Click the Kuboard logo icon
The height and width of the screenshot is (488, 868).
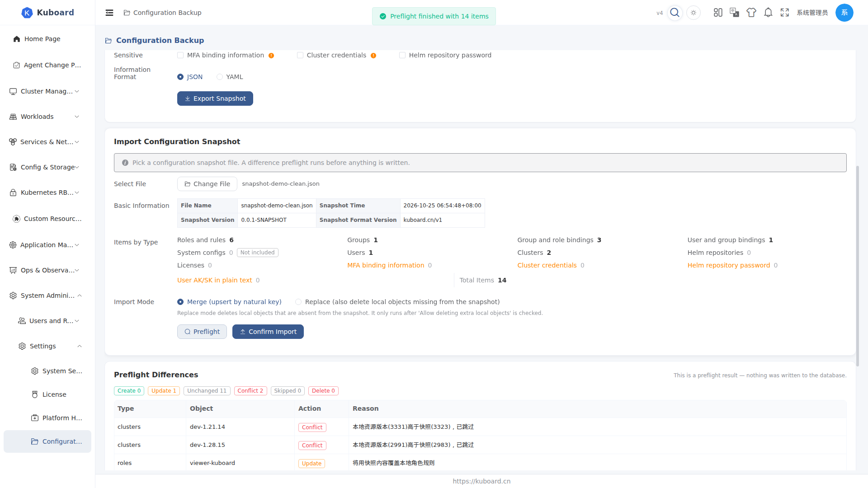click(x=27, y=13)
